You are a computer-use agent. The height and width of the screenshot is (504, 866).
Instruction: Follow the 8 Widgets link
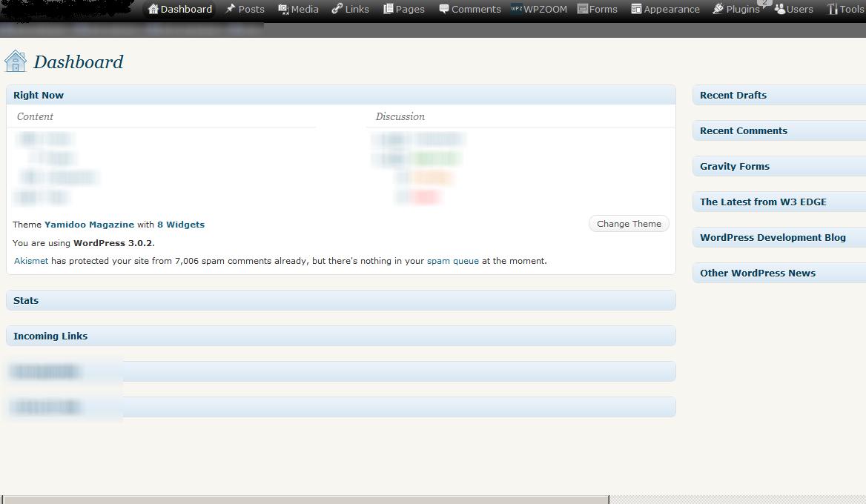180,225
